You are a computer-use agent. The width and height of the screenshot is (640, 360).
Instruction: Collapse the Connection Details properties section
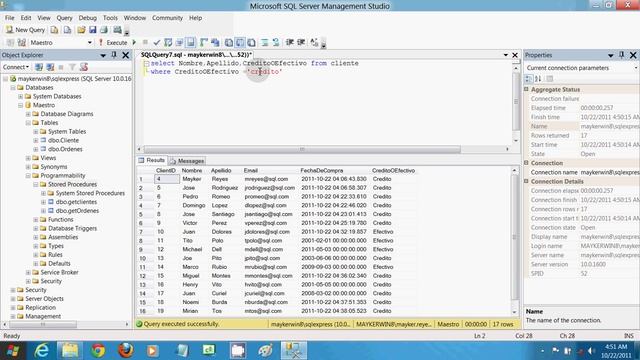(527, 181)
